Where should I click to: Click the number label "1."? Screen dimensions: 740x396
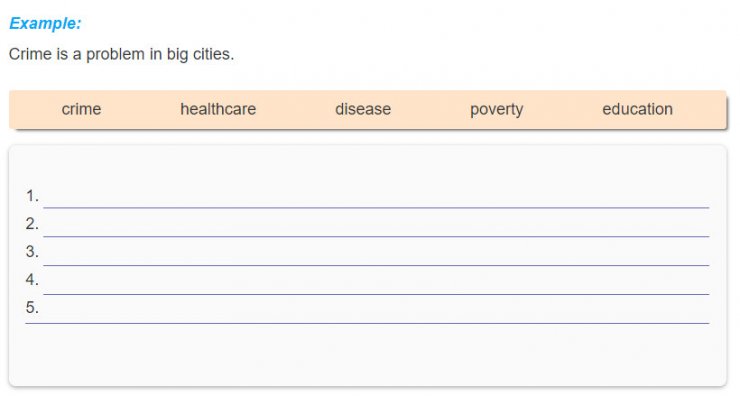pos(32,196)
